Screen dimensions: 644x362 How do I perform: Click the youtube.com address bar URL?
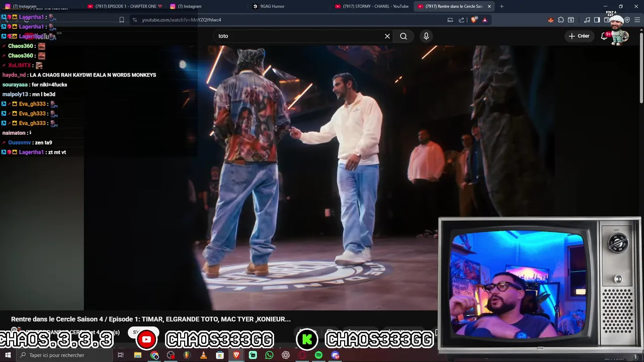(182, 20)
